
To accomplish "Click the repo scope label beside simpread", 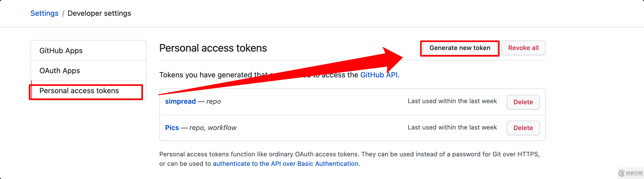I will coord(213,101).
